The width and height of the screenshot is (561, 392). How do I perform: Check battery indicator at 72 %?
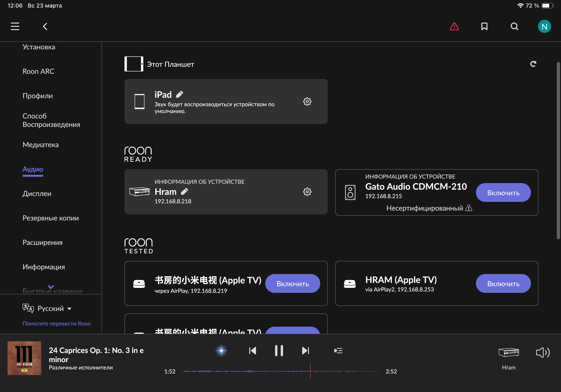click(547, 5)
